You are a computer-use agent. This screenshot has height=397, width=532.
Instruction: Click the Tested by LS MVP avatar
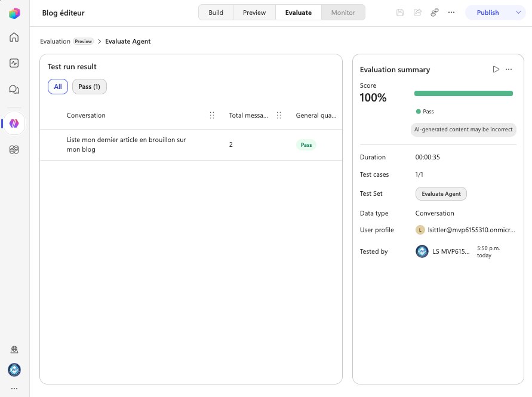pos(422,251)
